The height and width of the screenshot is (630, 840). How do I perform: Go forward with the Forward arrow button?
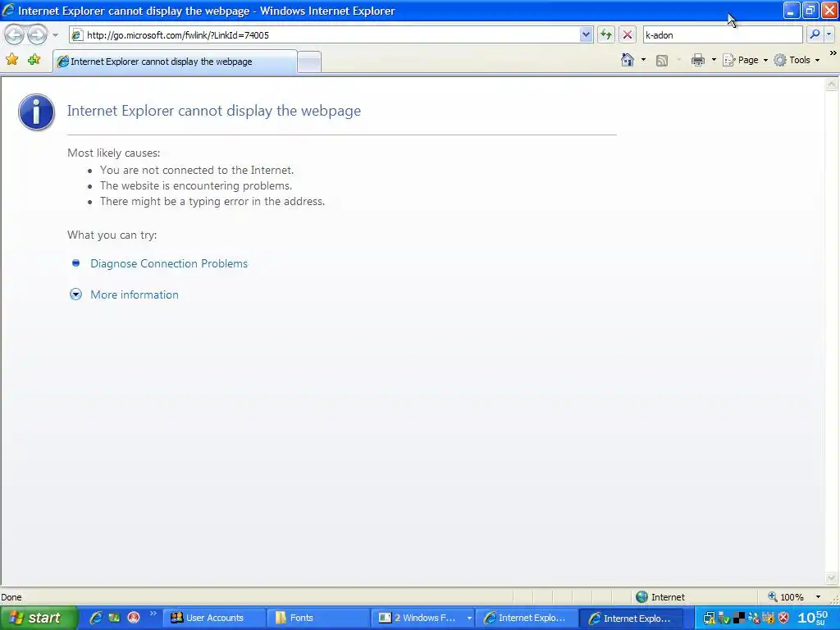(x=37, y=34)
